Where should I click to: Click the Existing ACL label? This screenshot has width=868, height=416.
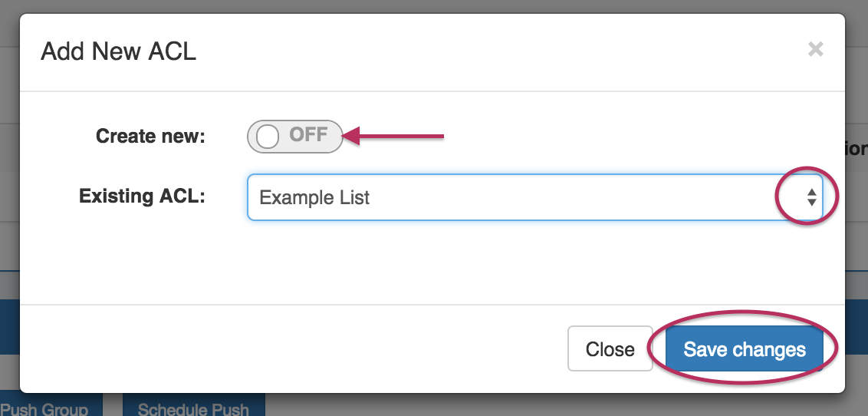point(142,196)
